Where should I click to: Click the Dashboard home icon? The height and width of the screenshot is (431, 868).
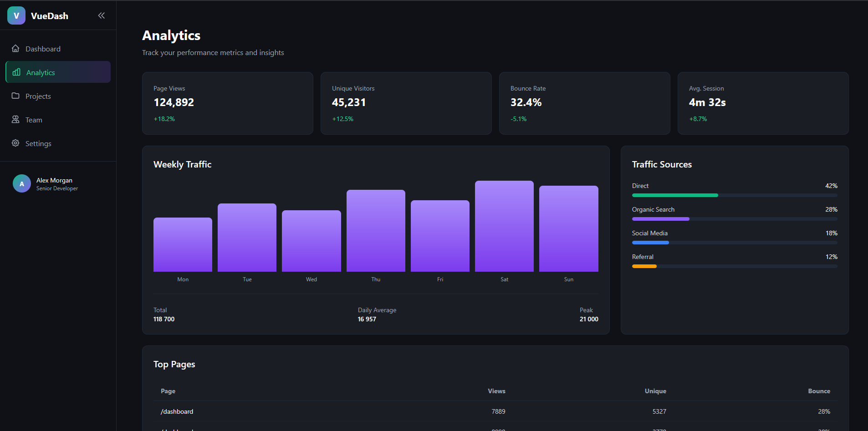pos(15,48)
